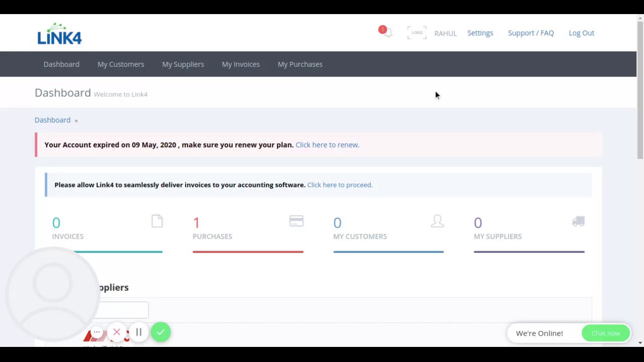Image resolution: width=644 pixels, height=362 pixels.
Task: Open the recorder more options button
Action: 97,332
